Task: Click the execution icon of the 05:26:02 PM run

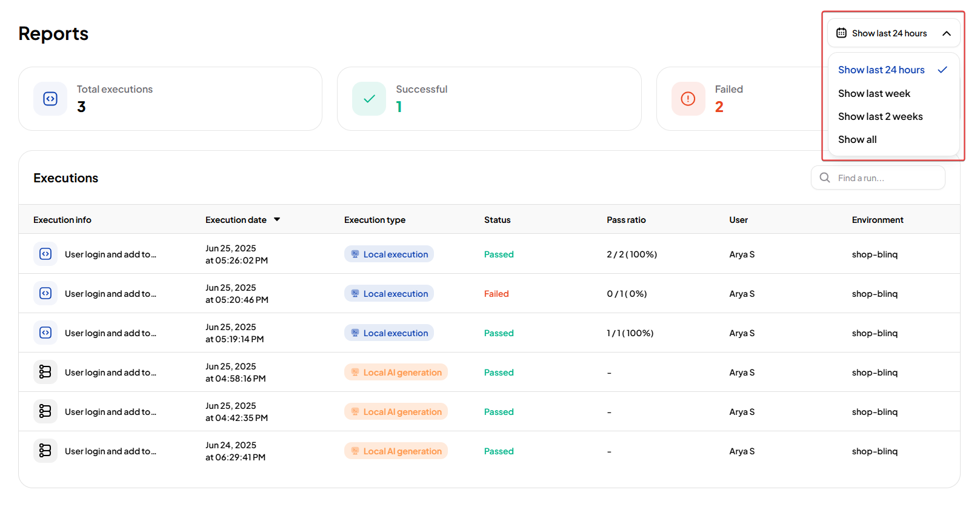Action: tap(45, 254)
